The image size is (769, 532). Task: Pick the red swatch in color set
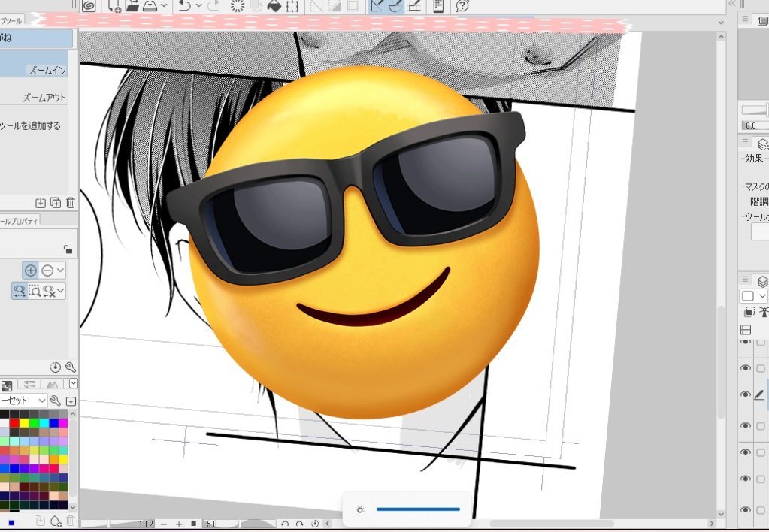pos(14,423)
